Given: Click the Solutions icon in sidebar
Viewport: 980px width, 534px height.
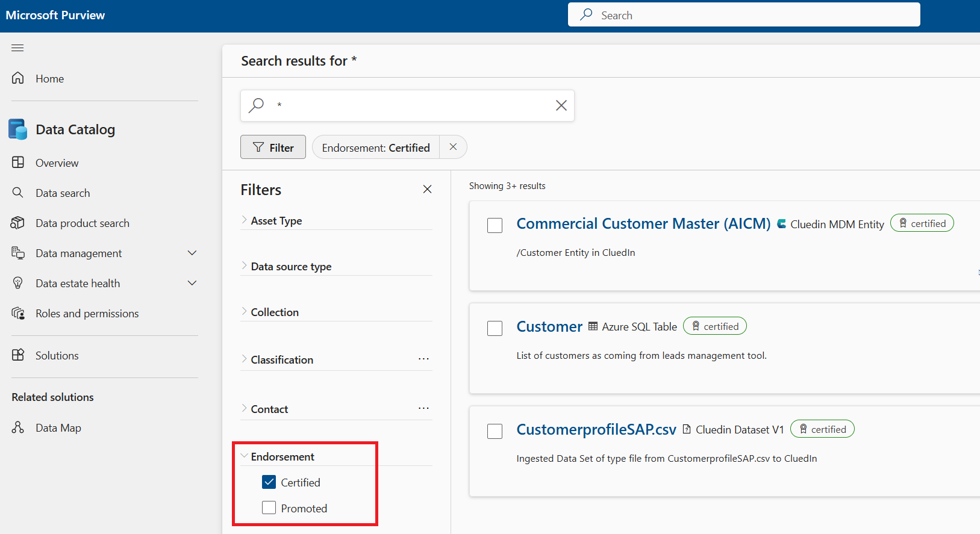Looking at the screenshot, I should tap(18, 355).
